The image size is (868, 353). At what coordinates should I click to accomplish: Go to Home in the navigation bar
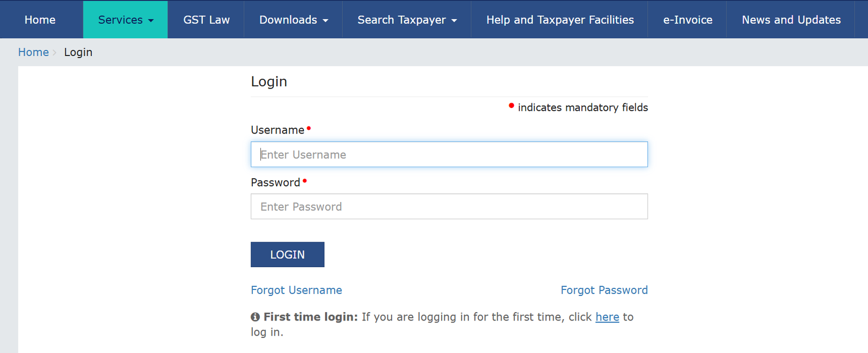pos(40,20)
